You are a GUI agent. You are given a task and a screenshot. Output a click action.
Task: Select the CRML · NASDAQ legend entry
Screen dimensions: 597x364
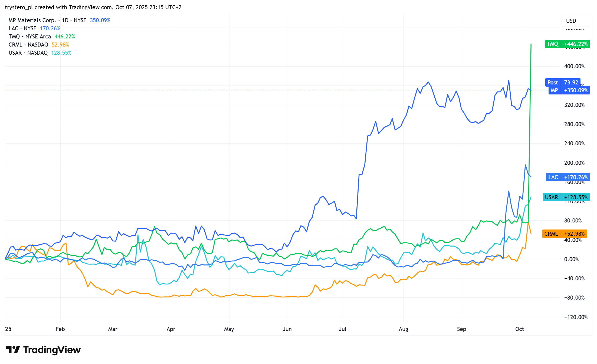[x=28, y=45]
